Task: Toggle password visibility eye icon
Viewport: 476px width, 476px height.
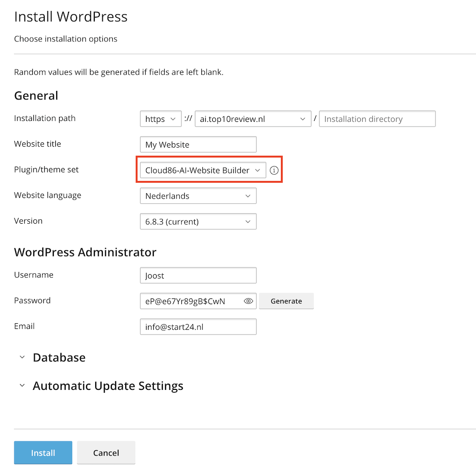Action: coord(248,301)
